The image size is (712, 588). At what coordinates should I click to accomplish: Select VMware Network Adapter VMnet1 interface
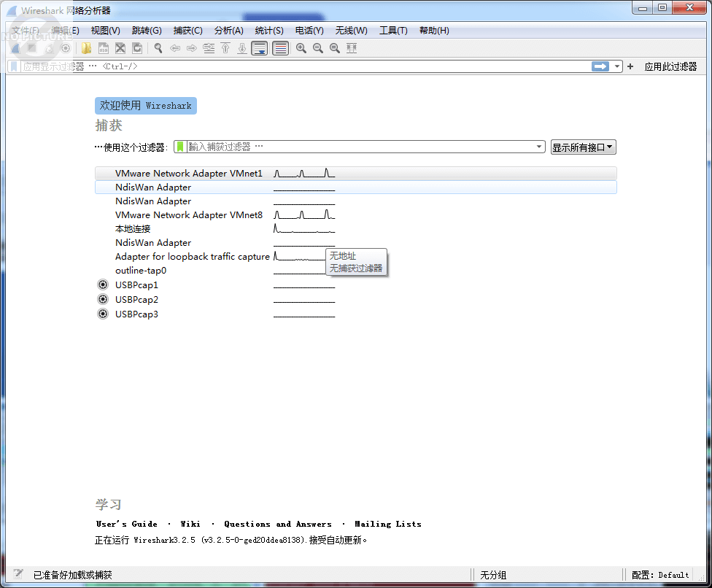pos(355,173)
